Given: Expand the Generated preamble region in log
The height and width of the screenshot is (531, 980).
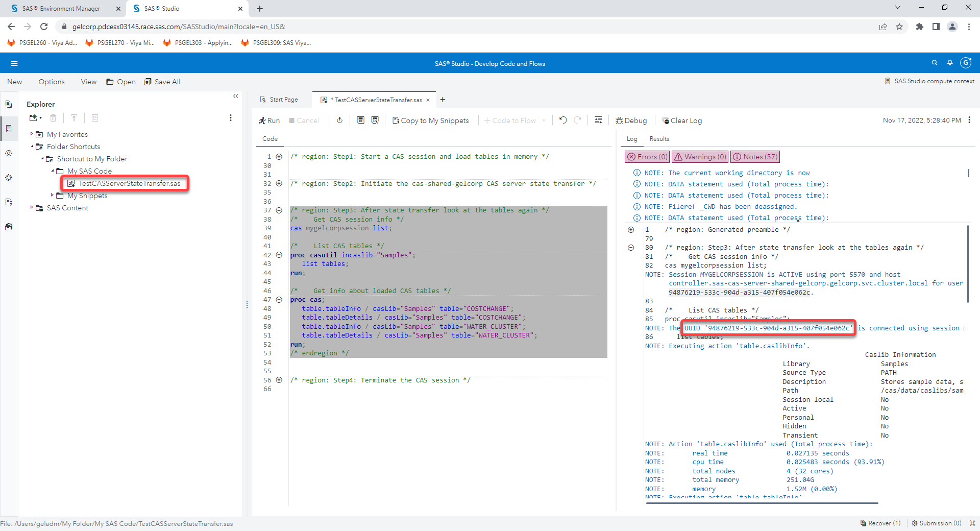Looking at the screenshot, I should tap(631, 230).
